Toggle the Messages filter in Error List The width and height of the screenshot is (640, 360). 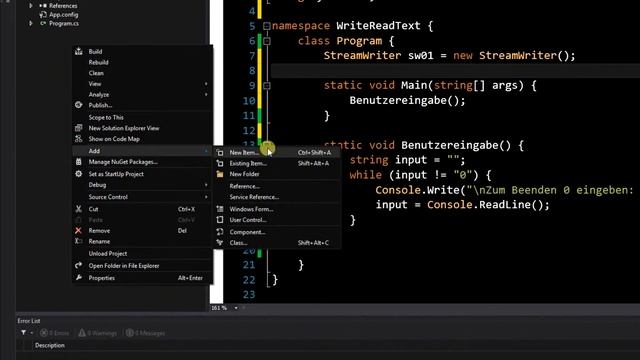coord(145,333)
